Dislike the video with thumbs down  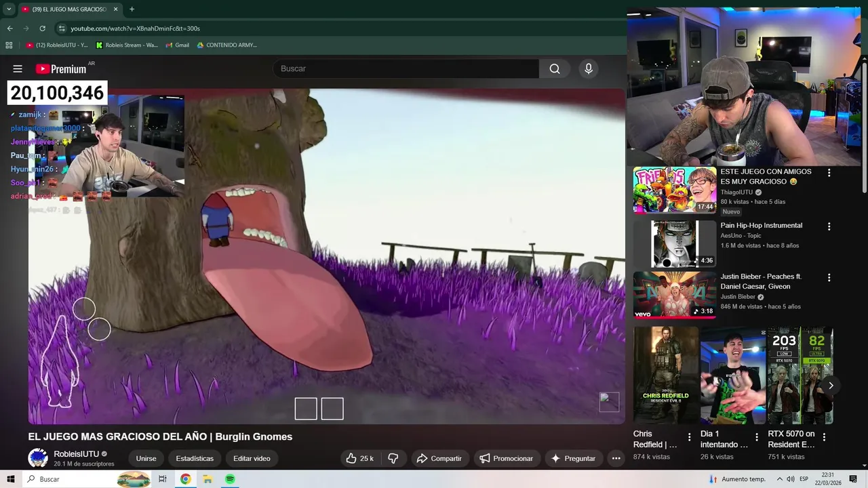393,458
